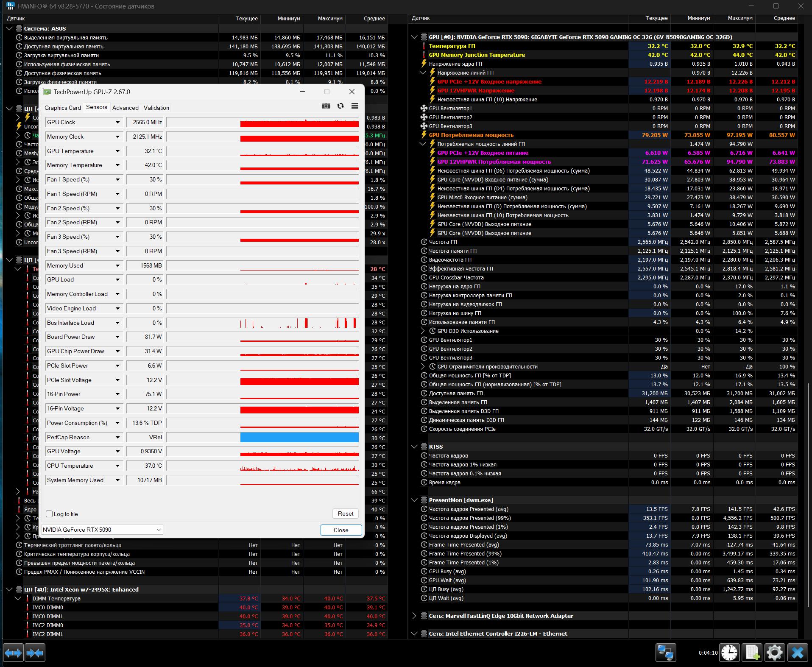The width and height of the screenshot is (812, 667).
Task: Open the Memory Temperature sensor dropdown arrow
Action: pyautogui.click(x=117, y=165)
